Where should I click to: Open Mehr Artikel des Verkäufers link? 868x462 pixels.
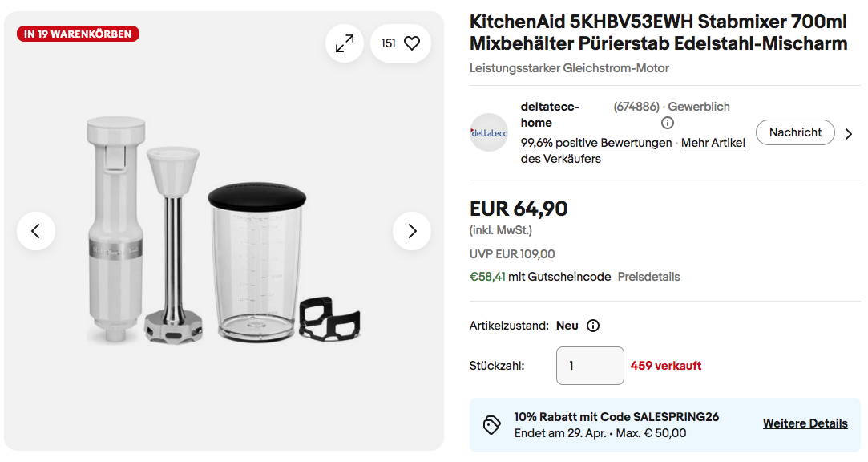coord(713,143)
